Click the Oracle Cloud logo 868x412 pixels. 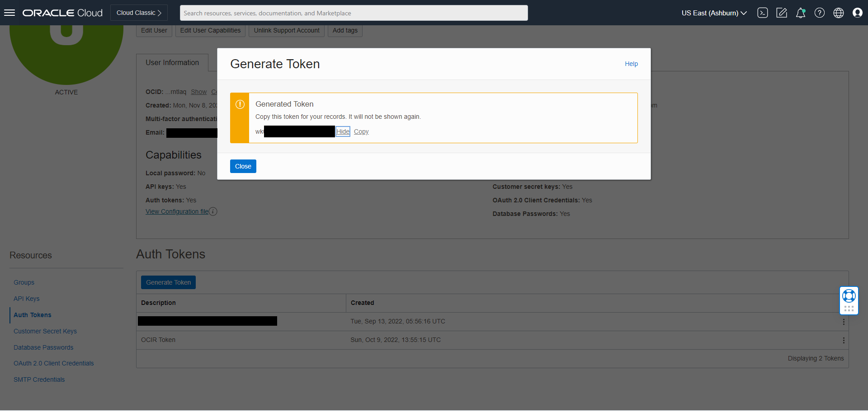pos(62,13)
